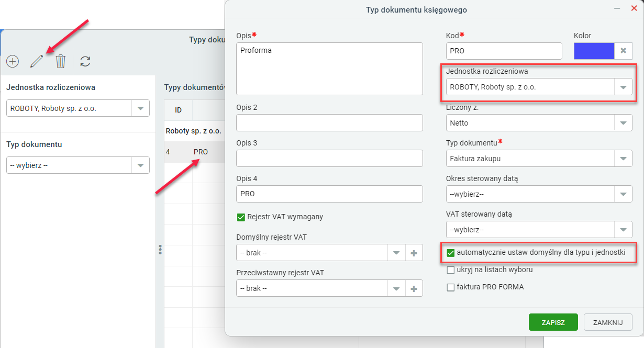Expand Domyślny rejestr VAT dropdown
Screen dimensions: 644x348
[x=396, y=253]
